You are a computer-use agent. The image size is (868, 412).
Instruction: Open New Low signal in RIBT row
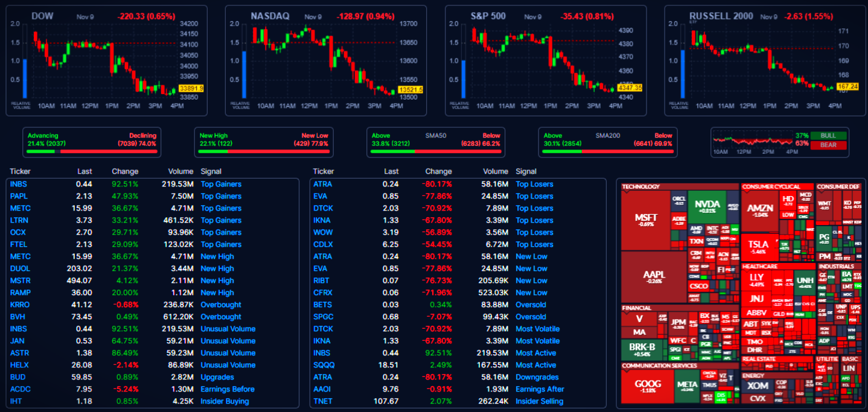pos(532,280)
